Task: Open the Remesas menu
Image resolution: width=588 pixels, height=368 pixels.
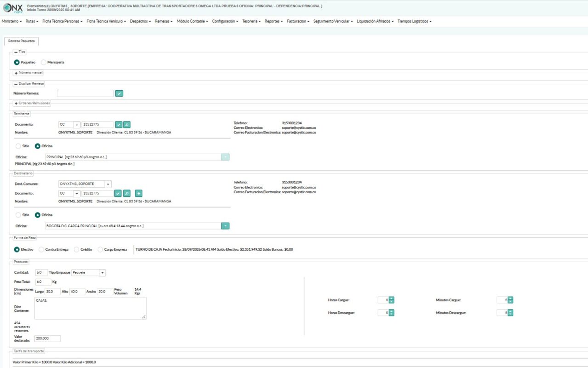Action: [x=164, y=21]
